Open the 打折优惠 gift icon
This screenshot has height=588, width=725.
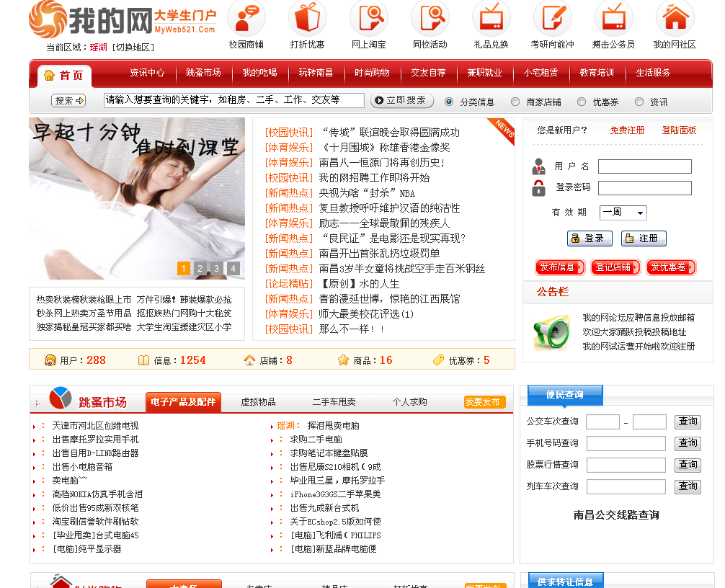(x=308, y=19)
